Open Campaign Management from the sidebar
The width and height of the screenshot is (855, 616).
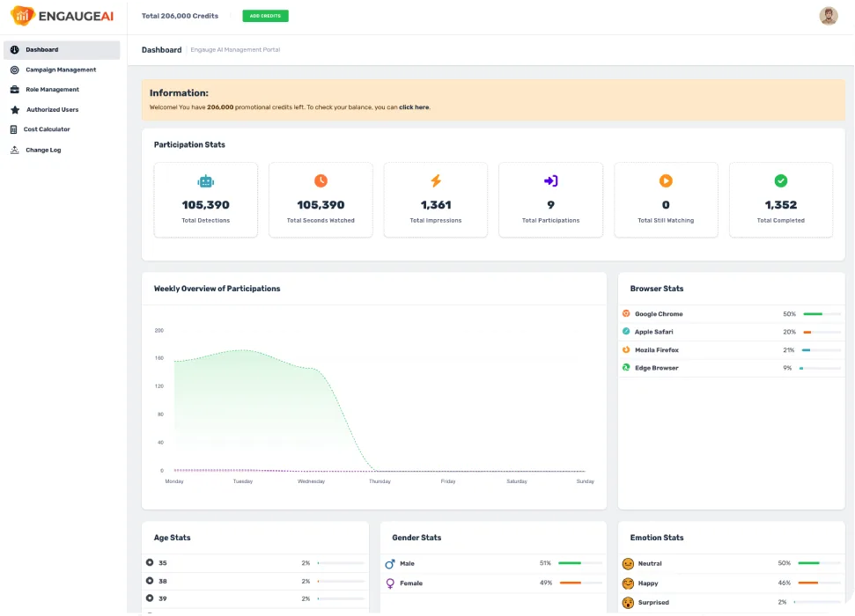coord(62,70)
